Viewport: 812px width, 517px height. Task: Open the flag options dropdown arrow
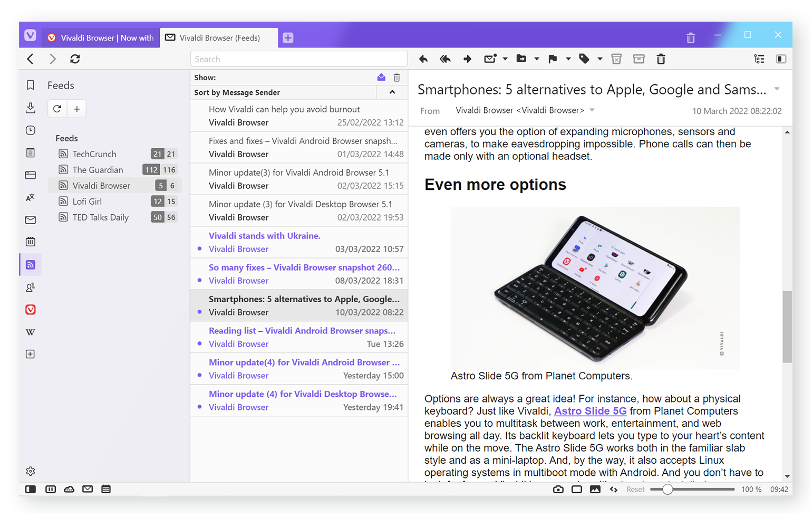568,59
